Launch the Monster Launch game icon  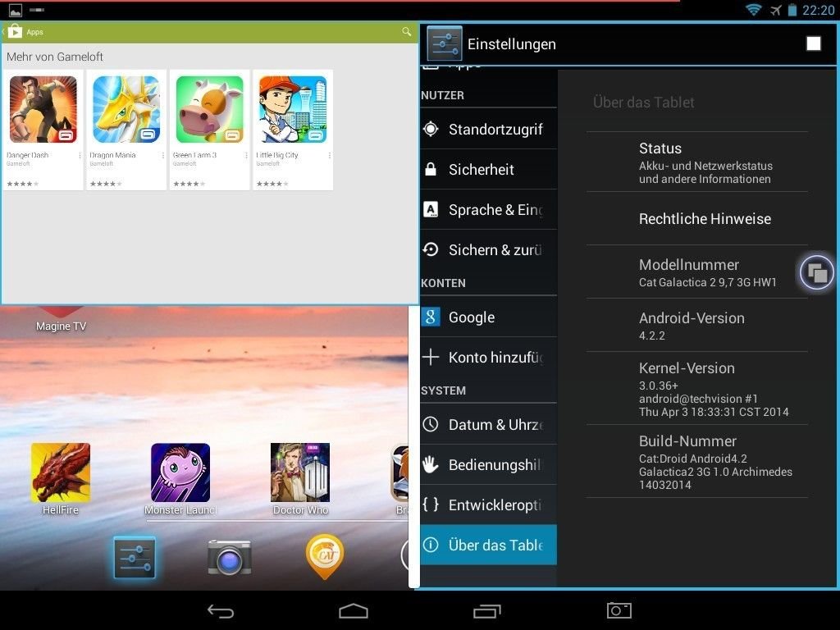click(x=180, y=472)
